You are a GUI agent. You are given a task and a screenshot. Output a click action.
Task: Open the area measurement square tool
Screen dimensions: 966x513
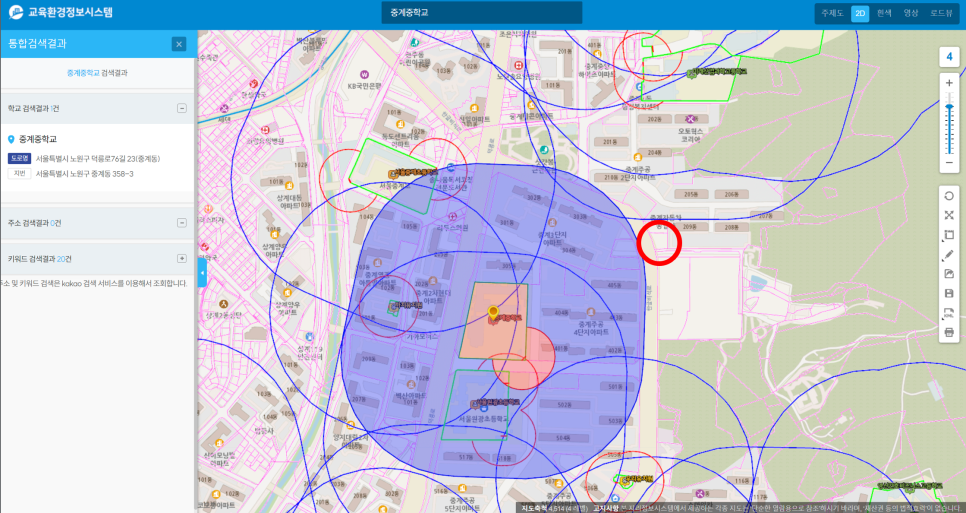pos(949,235)
